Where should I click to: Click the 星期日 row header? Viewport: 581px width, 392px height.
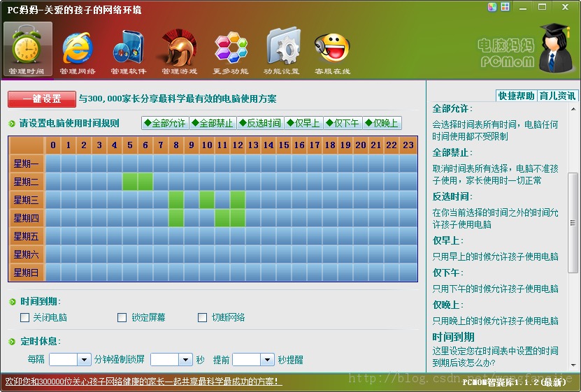point(26,273)
